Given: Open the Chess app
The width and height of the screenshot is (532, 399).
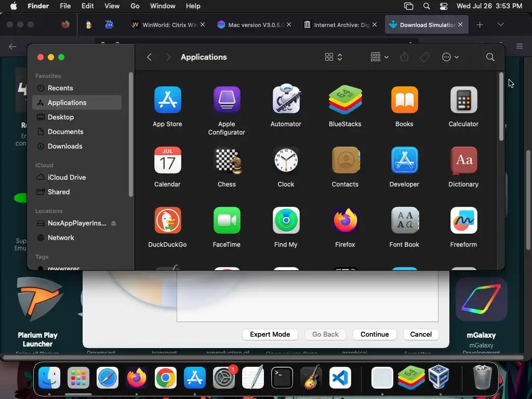Looking at the screenshot, I should tap(229, 160).
